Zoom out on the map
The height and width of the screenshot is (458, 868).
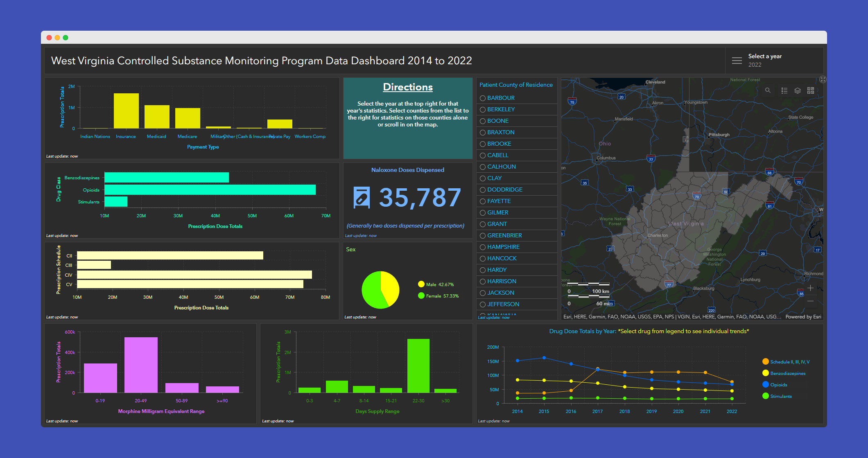(810, 301)
